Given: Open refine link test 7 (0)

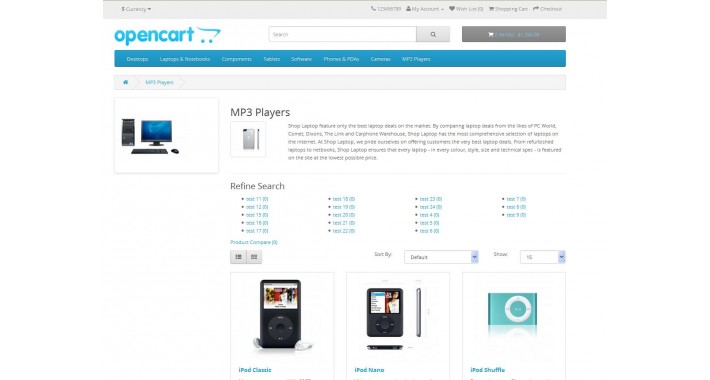Looking at the screenshot, I should pos(516,199).
